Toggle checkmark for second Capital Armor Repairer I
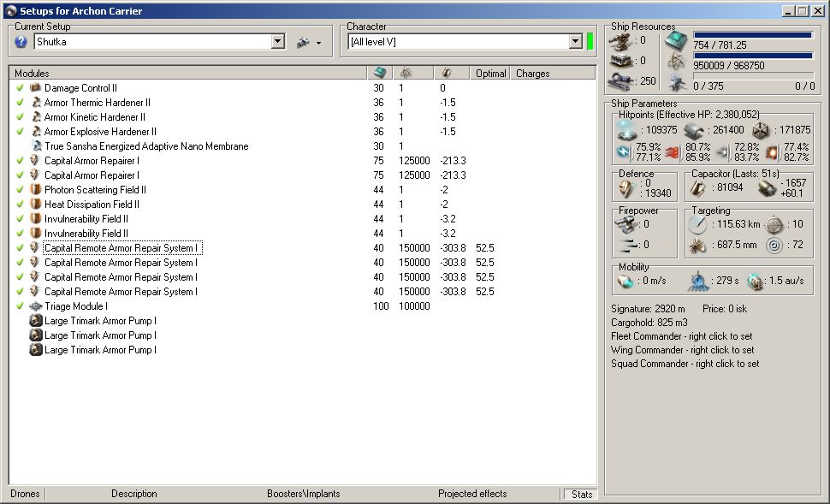Viewport: 830px width, 504px height. point(21,175)
